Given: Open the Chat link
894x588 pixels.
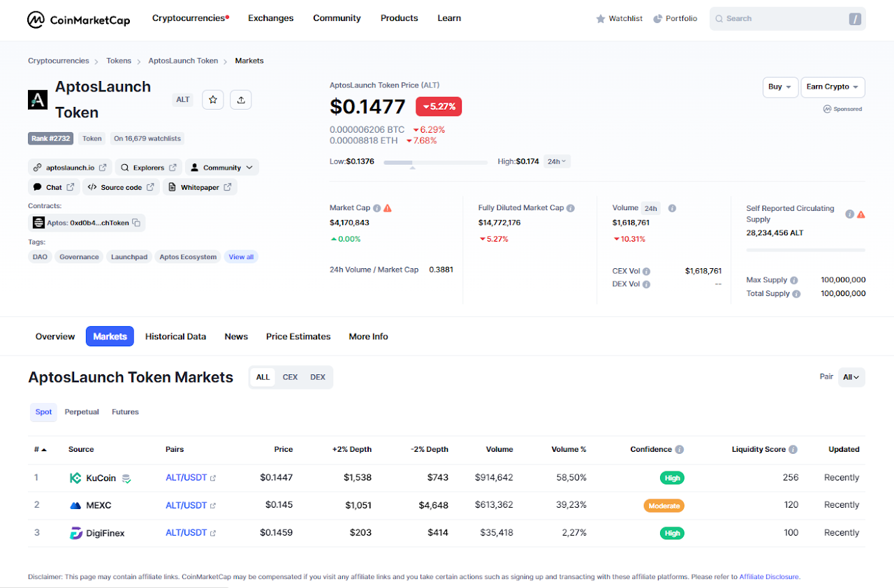Looking at the screenshot, I should [54, 187].
